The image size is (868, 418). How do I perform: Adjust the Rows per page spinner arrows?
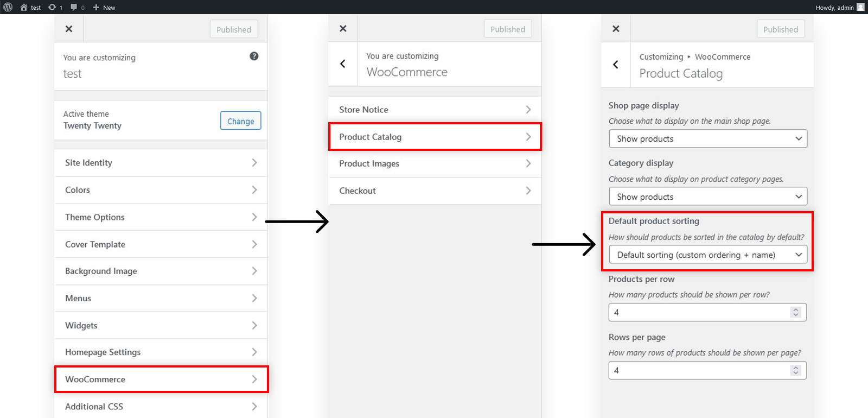(796, 370)
